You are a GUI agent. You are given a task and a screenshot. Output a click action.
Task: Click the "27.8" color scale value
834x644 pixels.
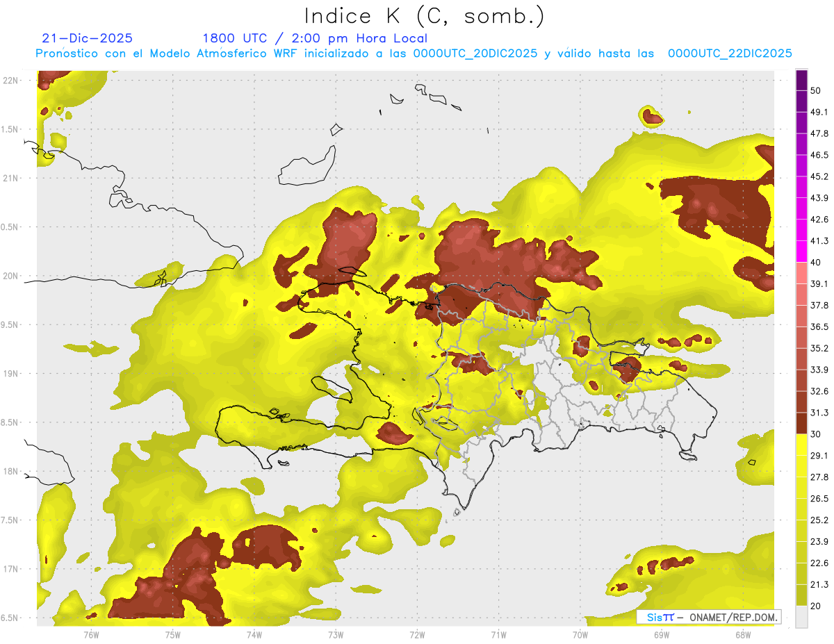pyautogui.click(x=819, y=477)
